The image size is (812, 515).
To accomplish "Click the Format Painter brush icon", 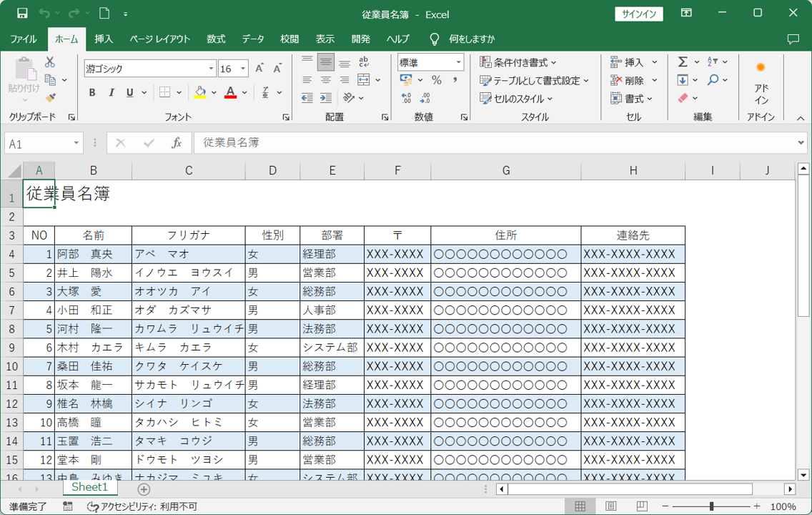I will [x=50, y=98].
